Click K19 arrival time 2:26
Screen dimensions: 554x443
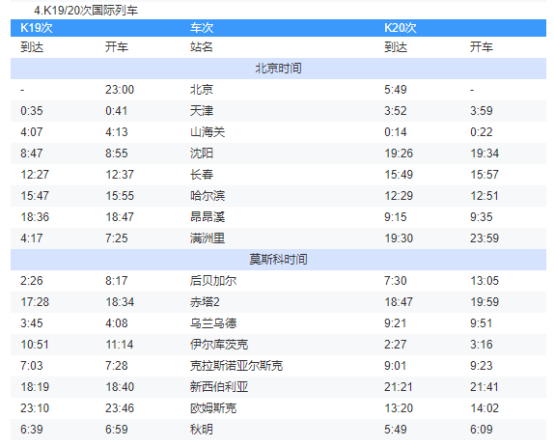click(x=31, y=280)
